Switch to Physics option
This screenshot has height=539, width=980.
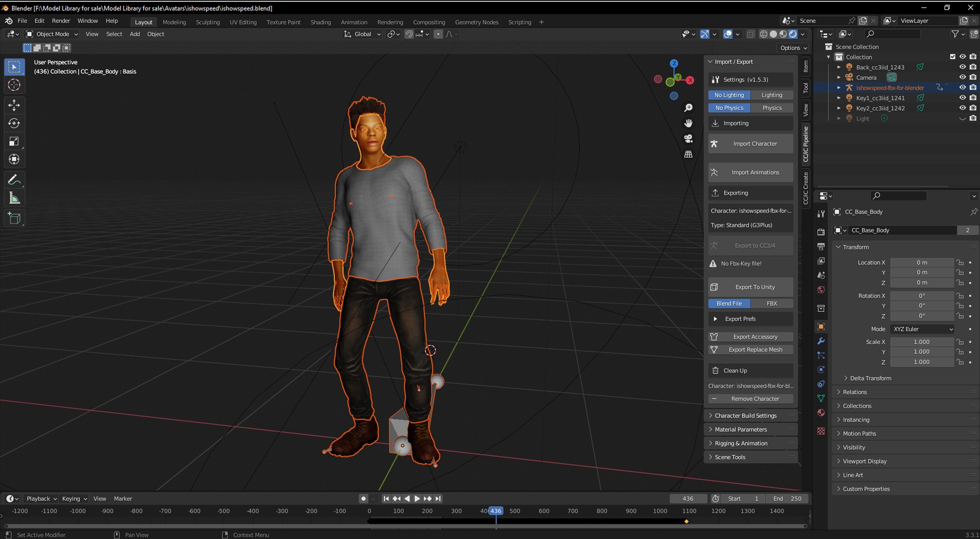click(x=771, y=108)
